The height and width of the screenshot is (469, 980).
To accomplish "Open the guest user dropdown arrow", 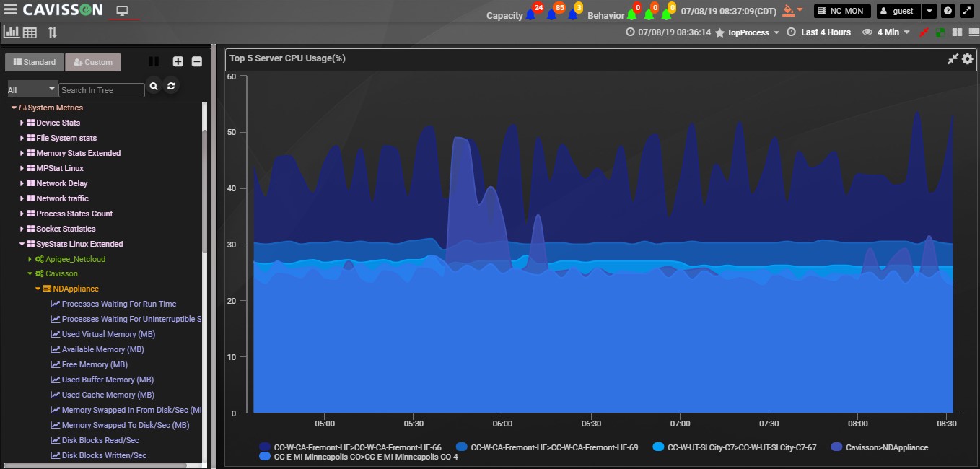I will point(929,11).
